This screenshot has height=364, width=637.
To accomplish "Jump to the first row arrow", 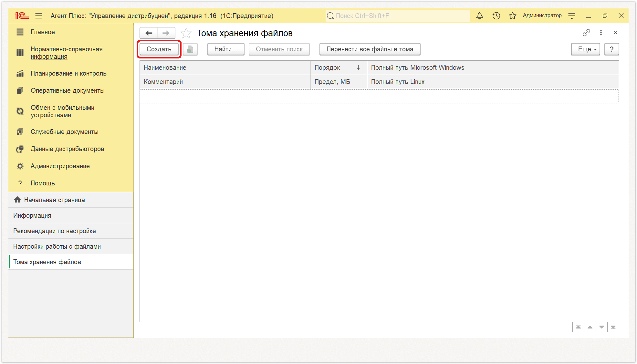I will point(578,327).
